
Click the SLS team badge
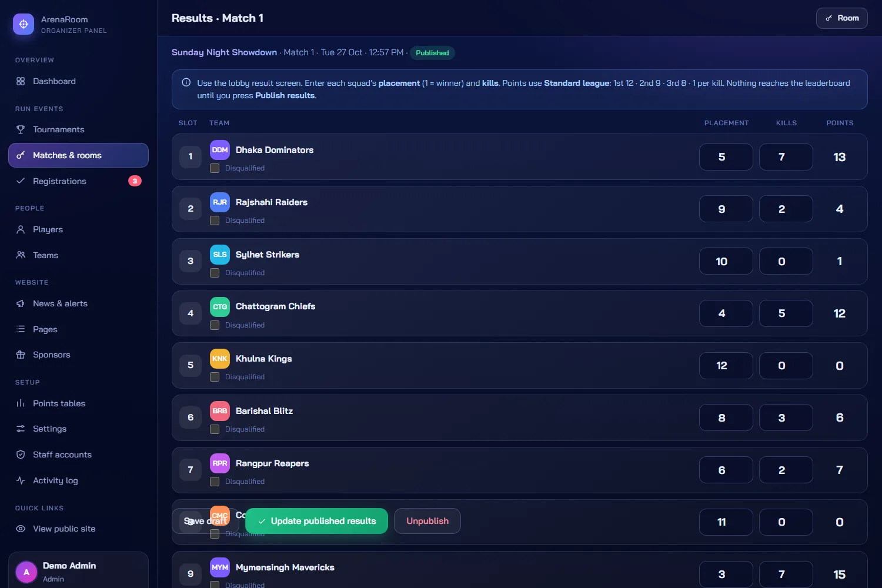coord(220,255)
